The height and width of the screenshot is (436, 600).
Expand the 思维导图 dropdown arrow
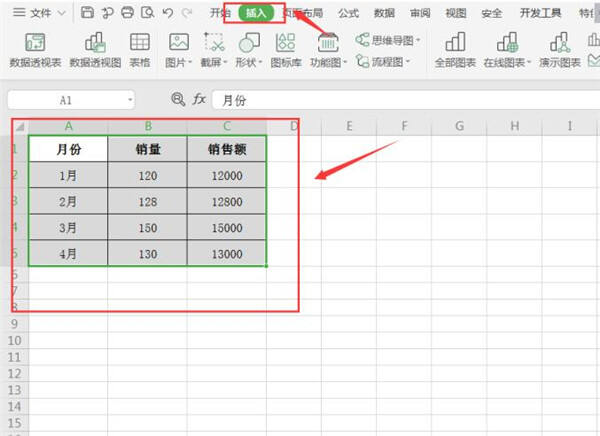click(418, 40)
